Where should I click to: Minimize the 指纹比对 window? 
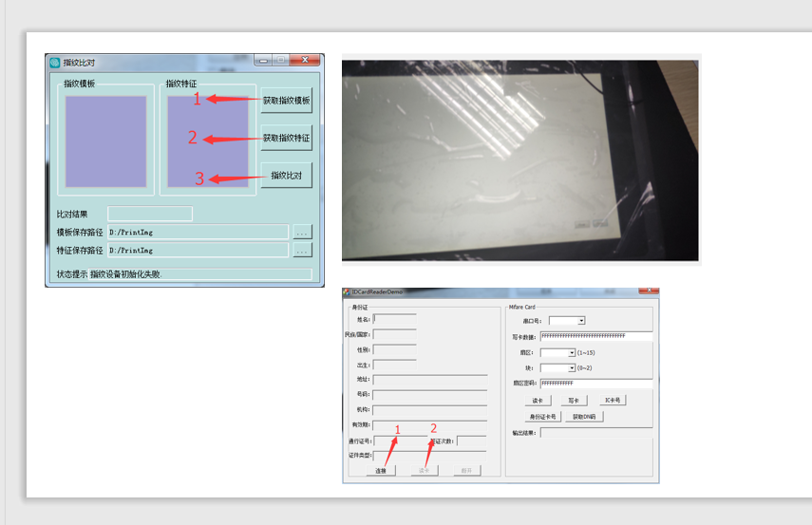263,61
